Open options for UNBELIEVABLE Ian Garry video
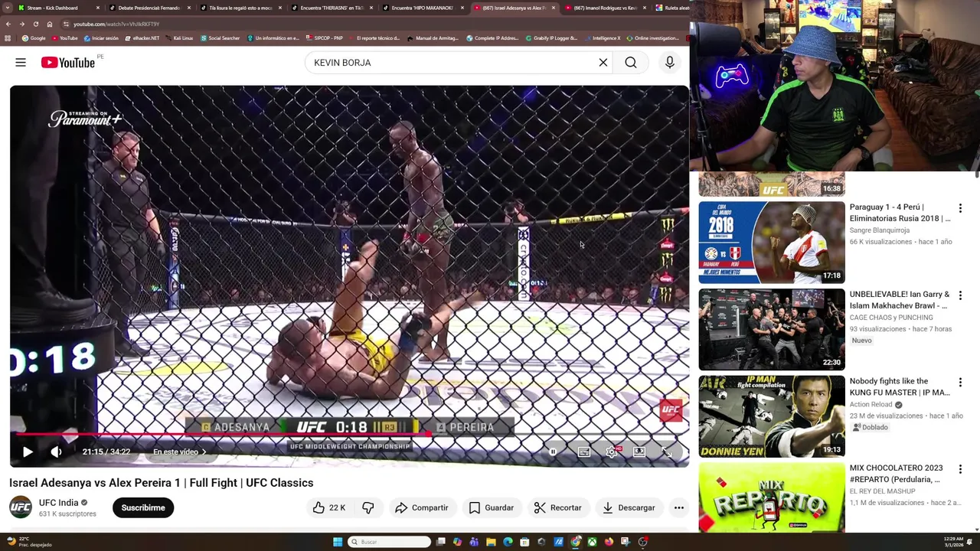 coord(960,295)
